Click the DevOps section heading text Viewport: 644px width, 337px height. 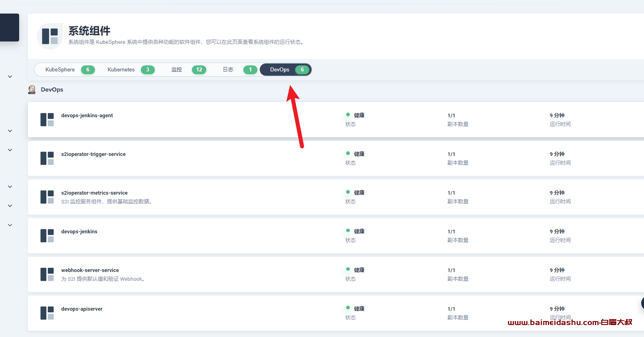[52, 90]
